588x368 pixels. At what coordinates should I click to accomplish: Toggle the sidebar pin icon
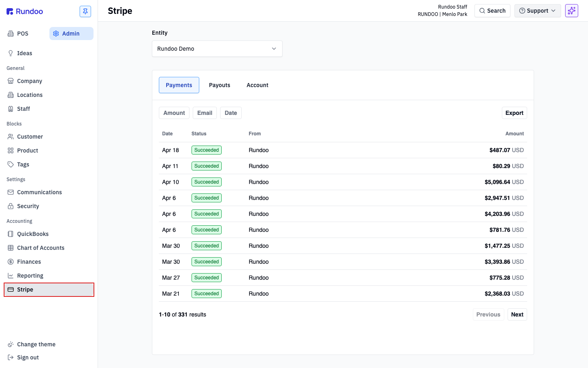point(85,11)
